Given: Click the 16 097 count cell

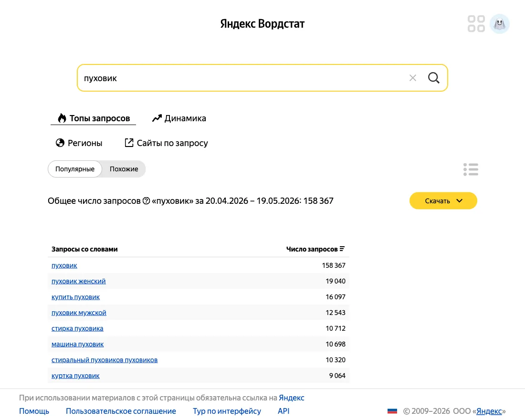Looking at the screenshot, I should (336, 297).
